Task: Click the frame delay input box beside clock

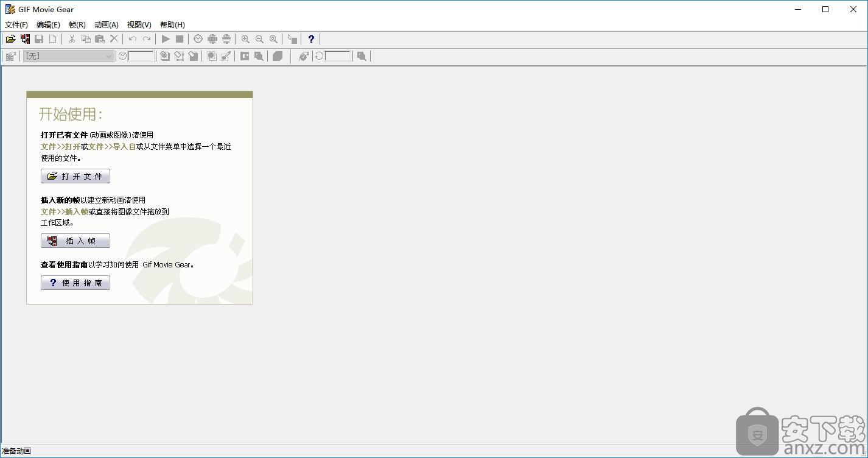Action: [141, 56]
